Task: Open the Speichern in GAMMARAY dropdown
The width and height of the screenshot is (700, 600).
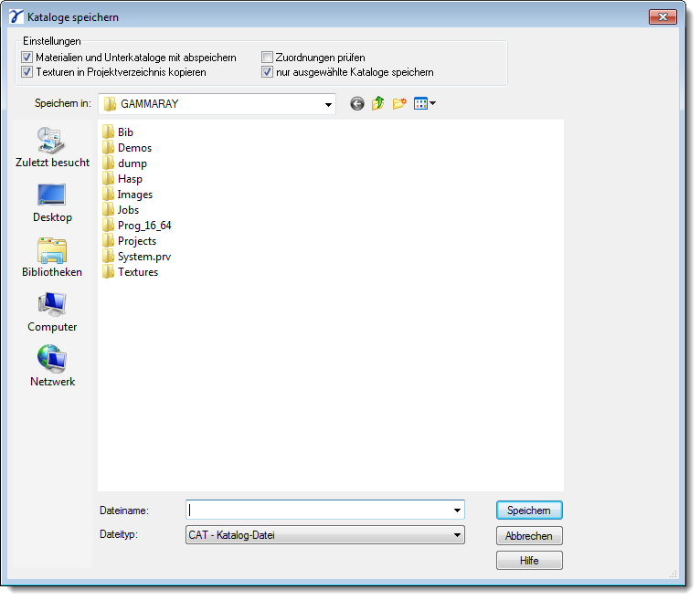Action: pos(217,104)
